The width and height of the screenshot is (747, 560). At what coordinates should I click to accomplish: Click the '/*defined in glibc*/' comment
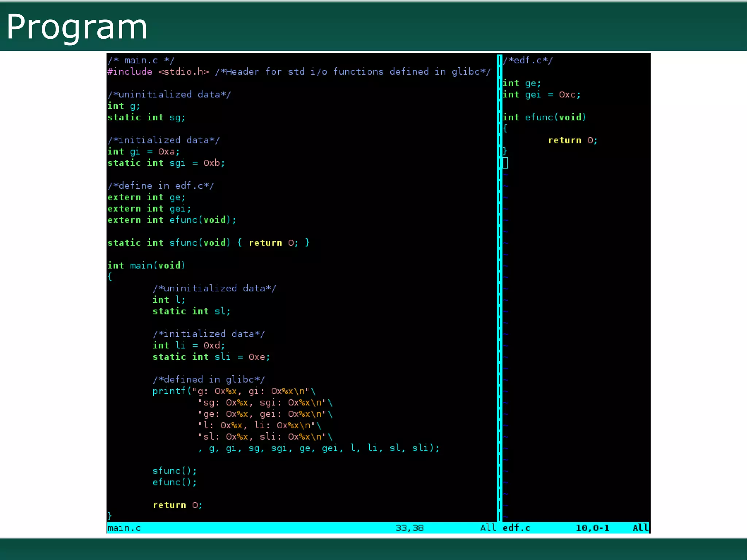tap(209, 379)
